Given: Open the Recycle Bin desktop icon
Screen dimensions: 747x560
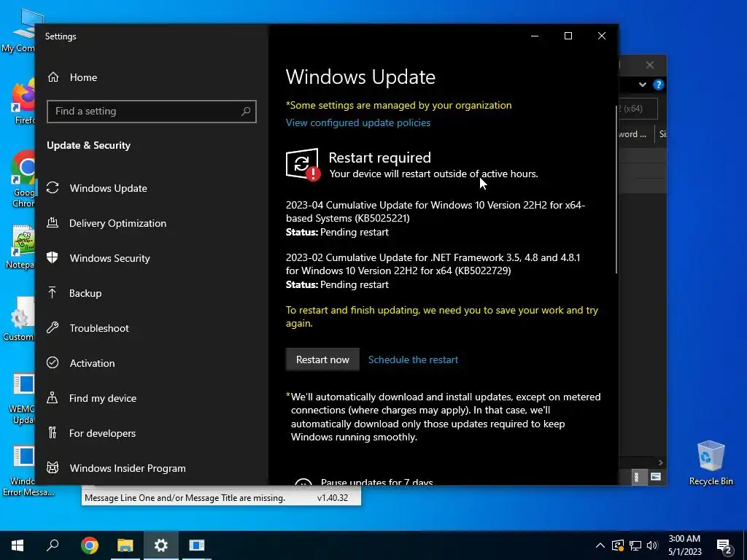Looking at the screenshot, I should 711,463.
